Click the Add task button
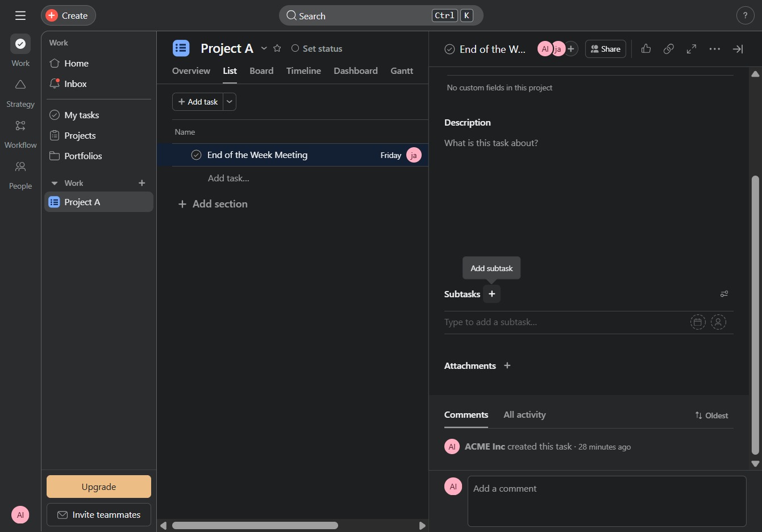The height and width of the screenshot is (532, 762). click(x=198, y=102)
